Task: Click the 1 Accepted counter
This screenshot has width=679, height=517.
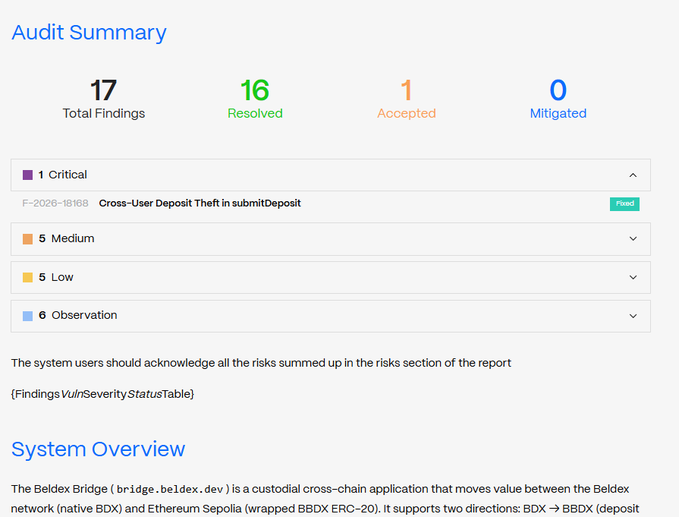Action: [x=406, y=99]
